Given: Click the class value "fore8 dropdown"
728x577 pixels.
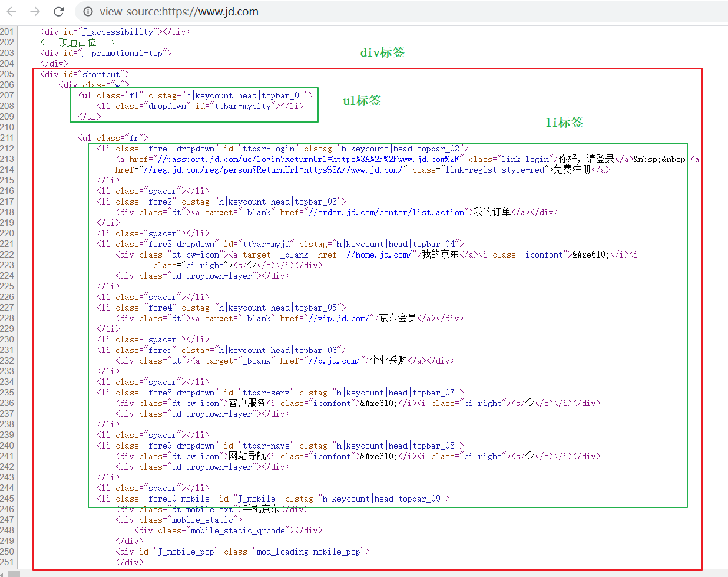Looking at the screenshot, I should 181,393.
